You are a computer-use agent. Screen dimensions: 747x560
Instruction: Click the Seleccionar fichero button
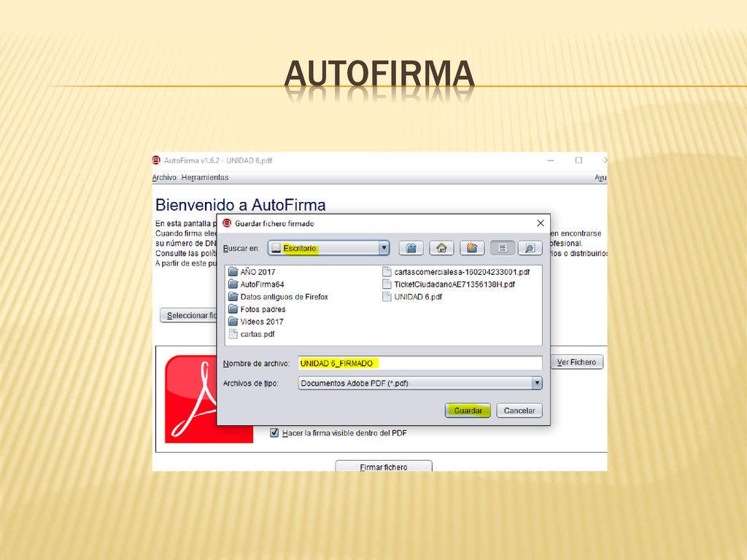click(188, 315)
